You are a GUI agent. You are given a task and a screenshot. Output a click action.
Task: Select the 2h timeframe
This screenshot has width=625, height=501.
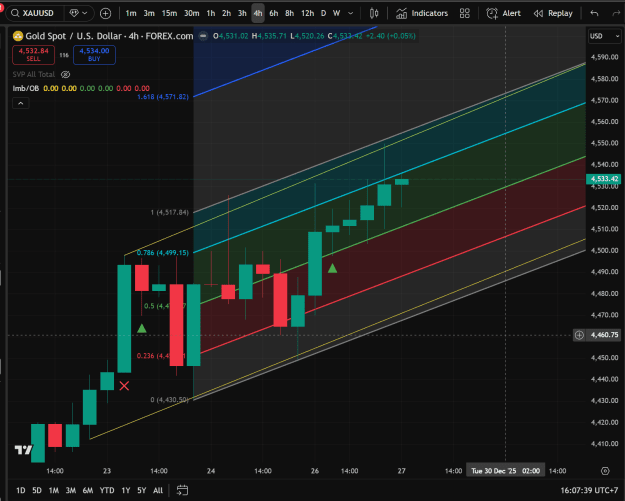tap(226, 13)
